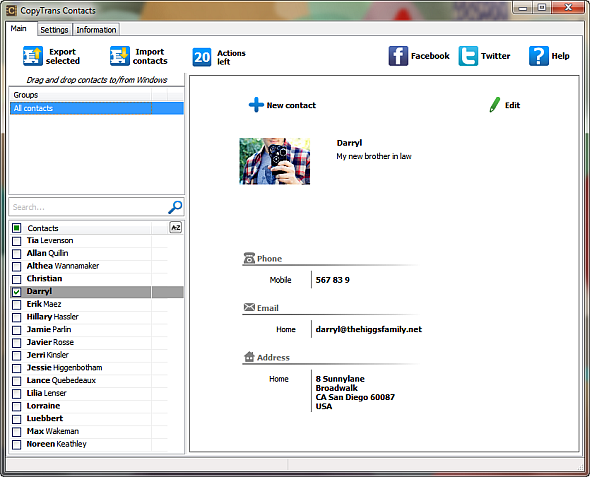Click the CopyTrans Contacts title bar icon

[x=11, y=11]
